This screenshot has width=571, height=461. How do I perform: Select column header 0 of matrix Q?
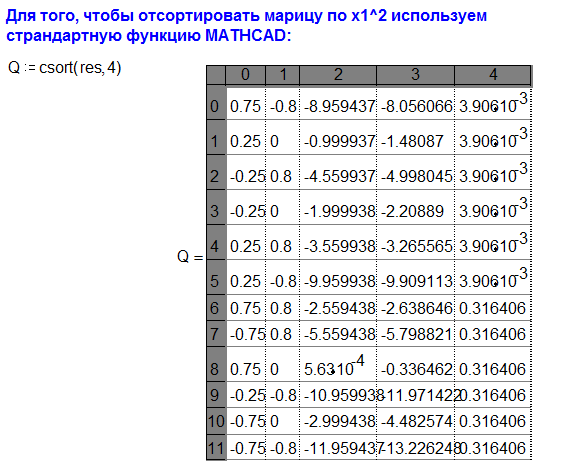pos(245,75)
